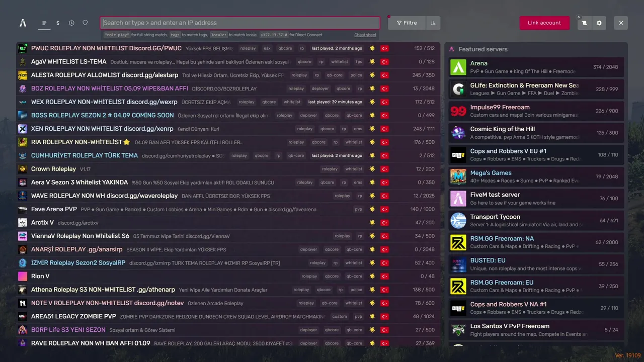
Task: Select Athena Roleplay S3 NON-WHITELIST server
Action: pos(228,290)
